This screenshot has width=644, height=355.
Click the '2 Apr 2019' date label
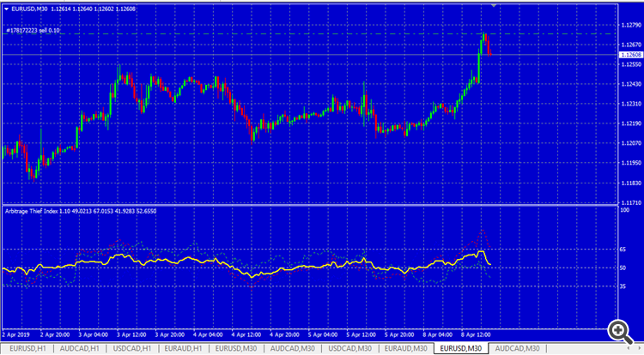(16, 334)
